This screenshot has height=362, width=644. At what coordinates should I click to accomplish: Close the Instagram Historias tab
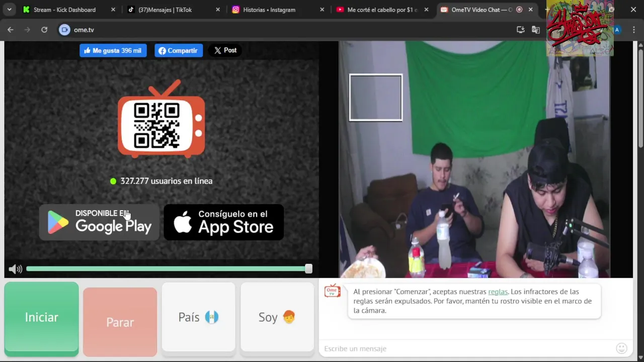point(322,10)
